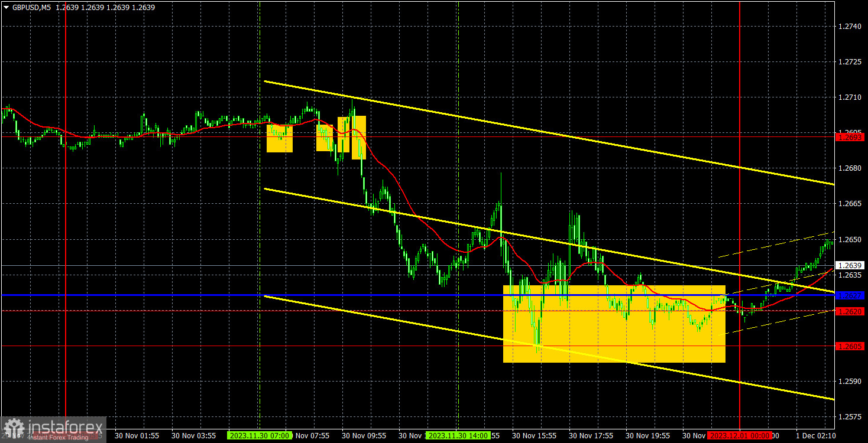Viewport: 868px width, 443px height.
Task: Click the 30 Nov 09:55 time label
Action: (x=364, y=435)
